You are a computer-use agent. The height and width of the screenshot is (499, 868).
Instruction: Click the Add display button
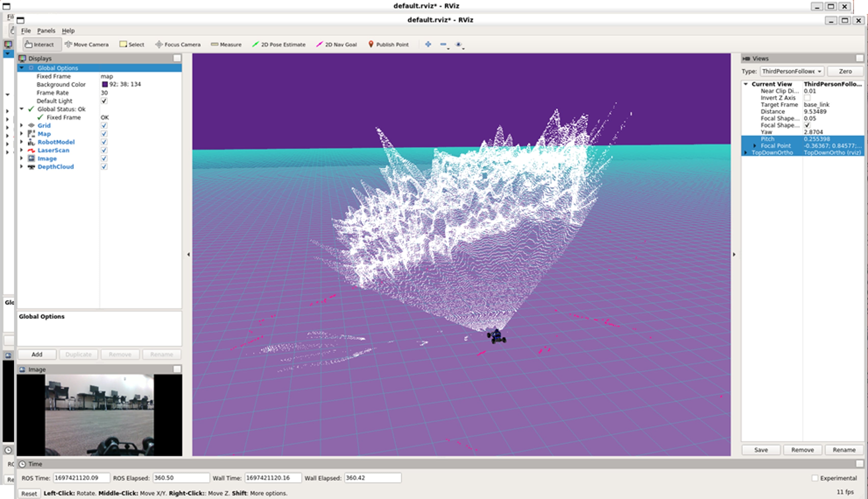coord(37,354)
